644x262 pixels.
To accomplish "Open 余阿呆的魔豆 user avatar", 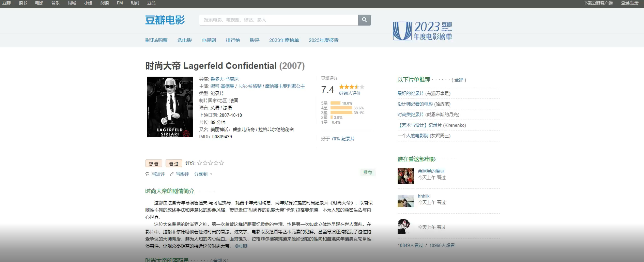I will coord(405,176).
